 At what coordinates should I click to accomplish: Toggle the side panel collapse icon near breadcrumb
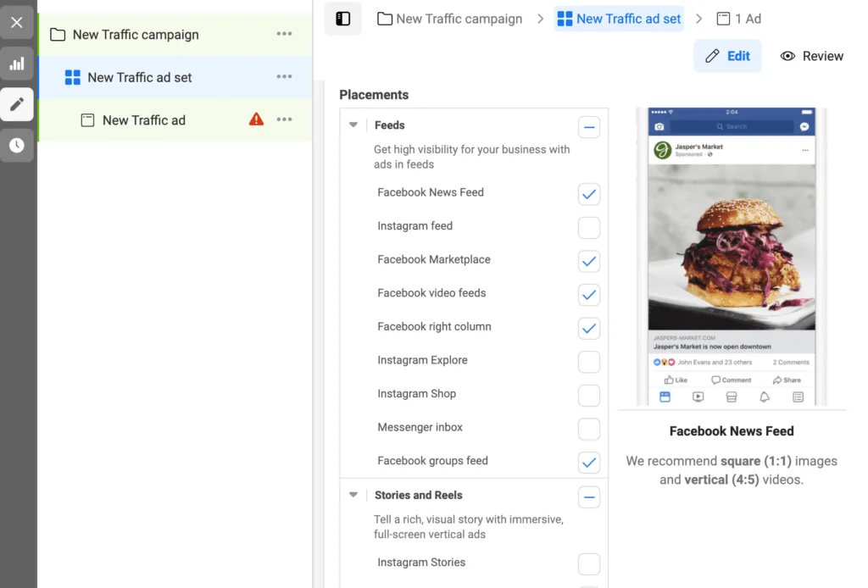point(342,18)
